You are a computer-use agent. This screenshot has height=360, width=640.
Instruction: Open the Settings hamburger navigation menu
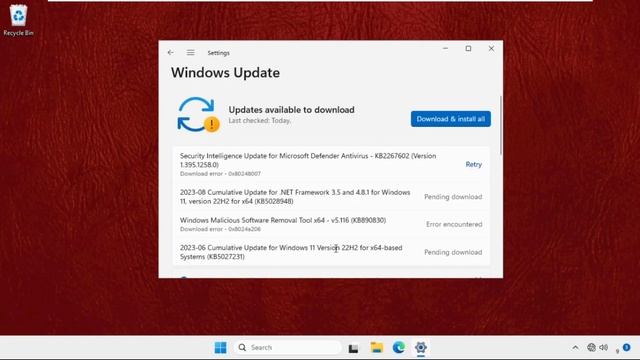pos(191,53)
